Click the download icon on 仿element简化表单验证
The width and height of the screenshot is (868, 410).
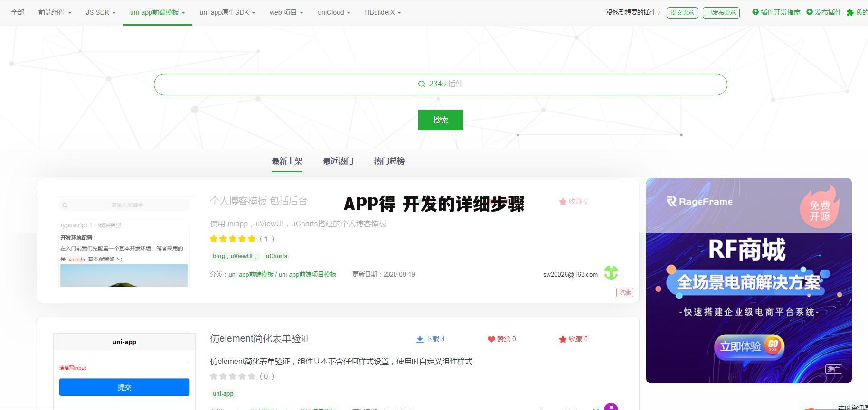(420, 339)
